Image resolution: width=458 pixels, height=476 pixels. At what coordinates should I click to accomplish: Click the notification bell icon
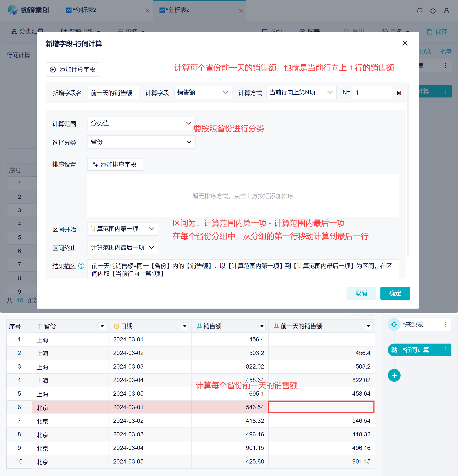pos(419,10)
